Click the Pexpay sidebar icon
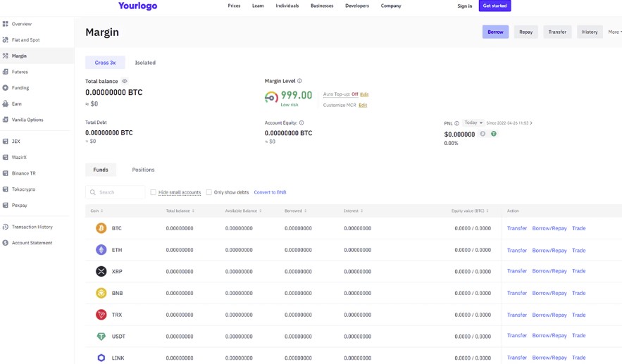 coord(5,205)
